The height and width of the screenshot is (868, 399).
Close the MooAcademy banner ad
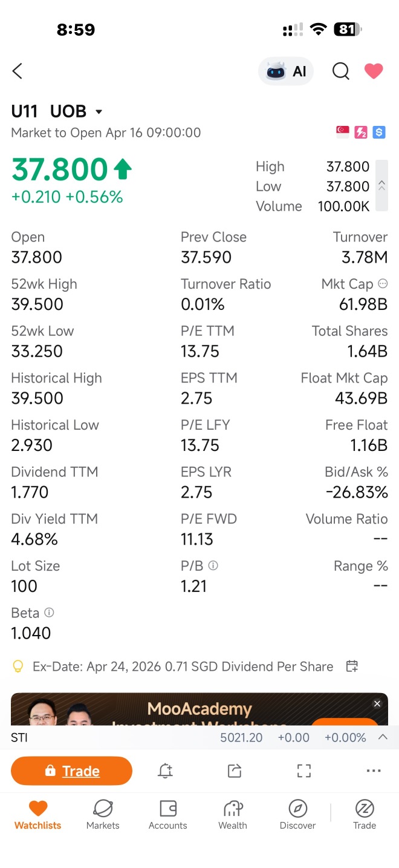pos(377,703)
